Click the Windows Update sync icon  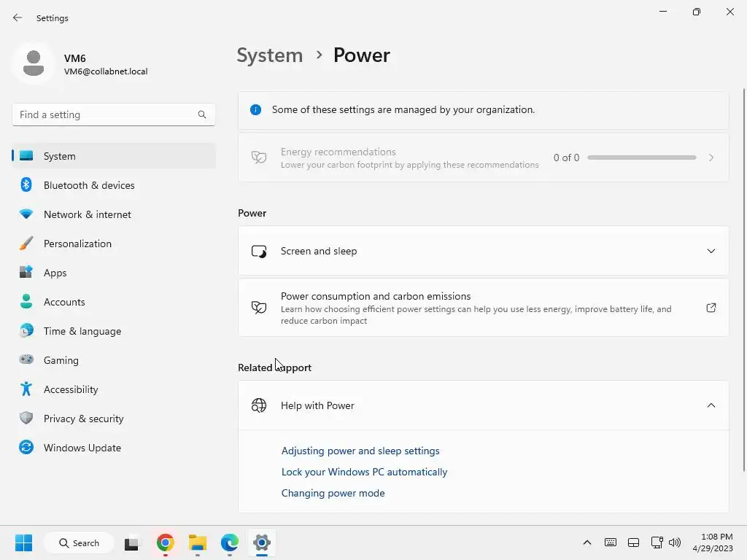click(26, 447)
